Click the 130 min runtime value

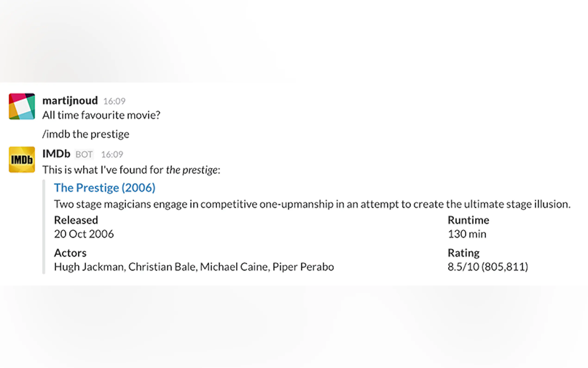click(467, 234)
